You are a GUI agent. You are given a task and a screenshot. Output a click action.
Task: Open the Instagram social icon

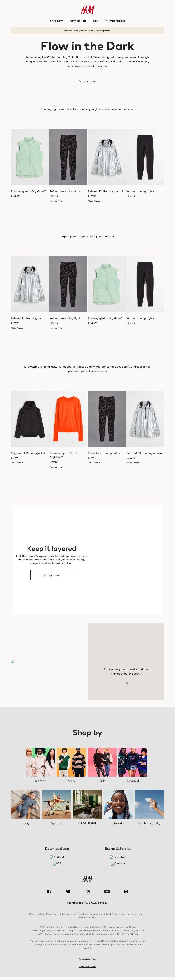click(x=88, y=891)
